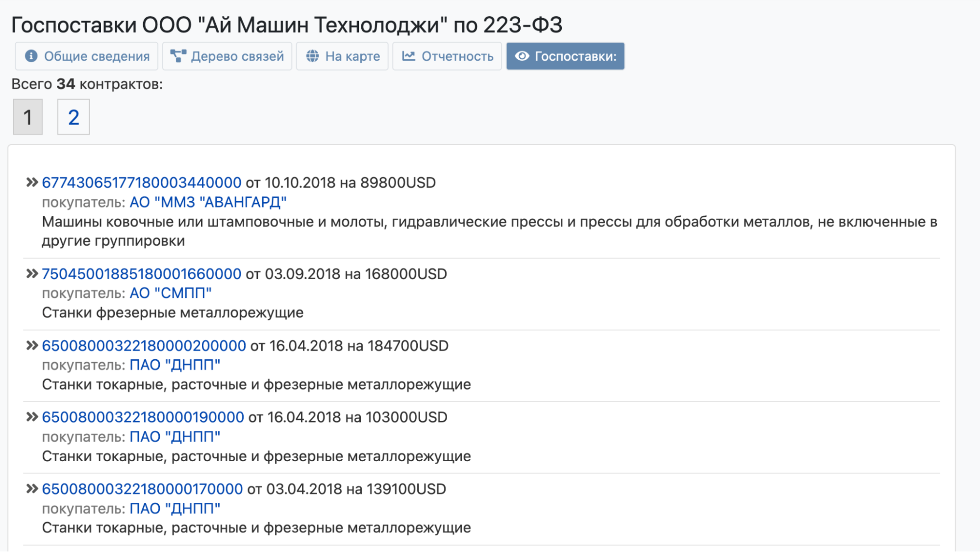Click the globe icon on На карте
Image resolution: width=980 pixels, height=552 pixels.
point(312,56)
